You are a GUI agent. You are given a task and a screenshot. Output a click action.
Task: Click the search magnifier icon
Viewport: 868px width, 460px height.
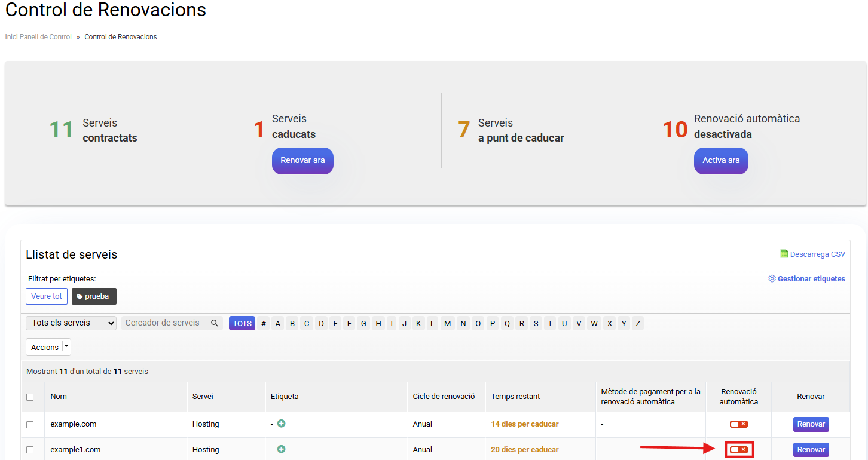point(215,323)
